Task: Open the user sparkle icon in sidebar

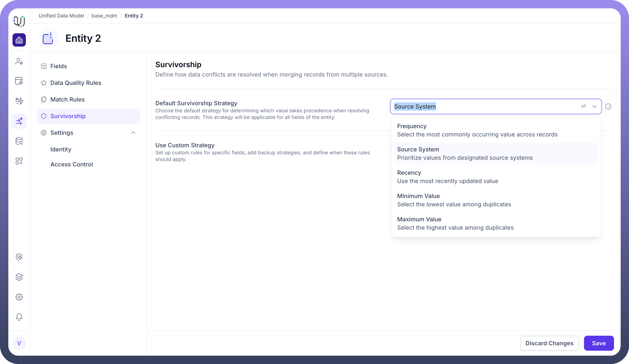Action: tap(19, 61)
